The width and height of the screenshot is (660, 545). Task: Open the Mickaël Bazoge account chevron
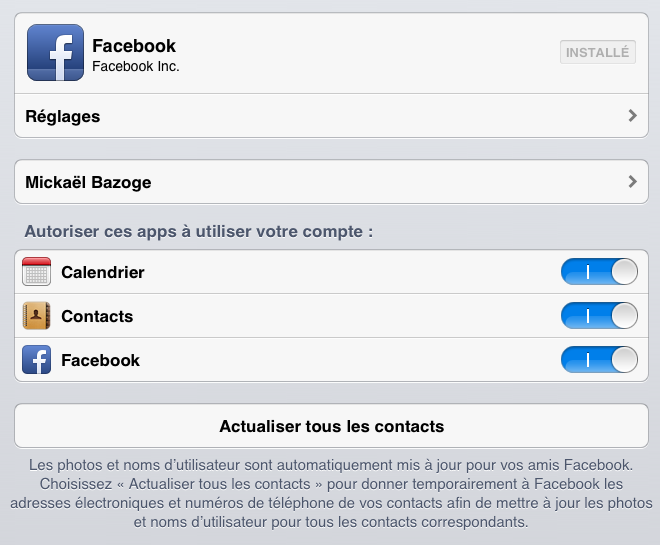[x=632, y=181]
